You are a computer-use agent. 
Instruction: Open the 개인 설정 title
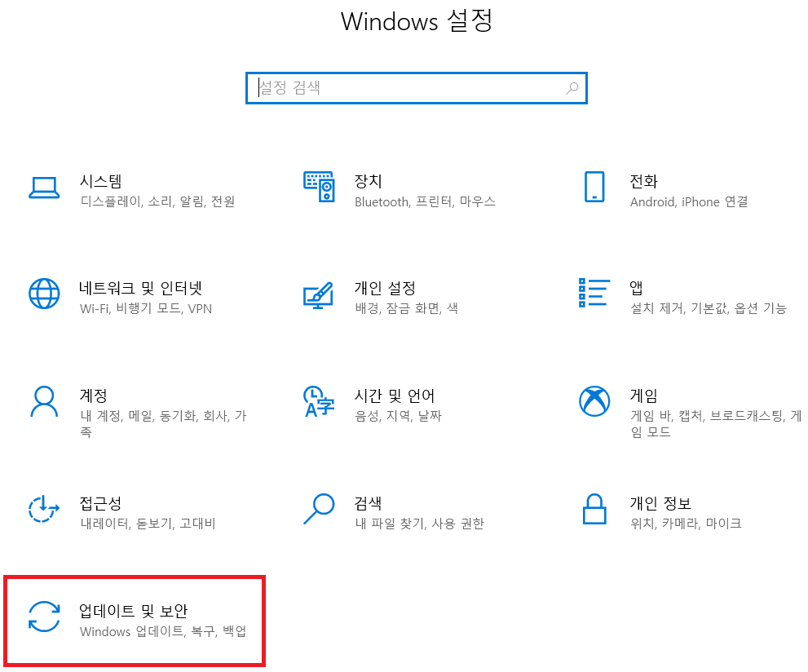click(x=385, y=288)
